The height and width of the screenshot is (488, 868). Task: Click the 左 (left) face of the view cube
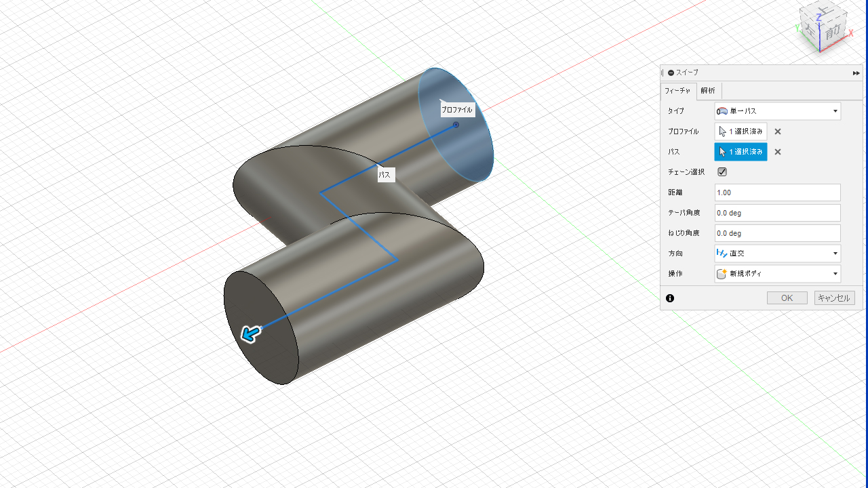(x=810, y=29)
